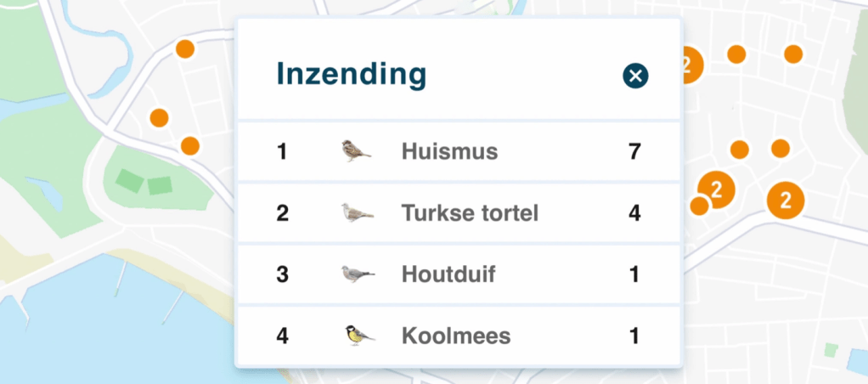Open the far-right cluster marker labeled 2
868x384 pixels.
point(786,200)
